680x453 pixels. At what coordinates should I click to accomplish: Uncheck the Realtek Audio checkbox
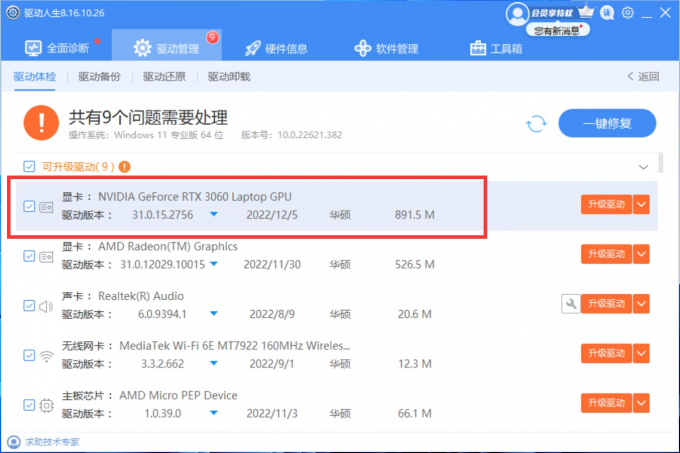[29, 306]
